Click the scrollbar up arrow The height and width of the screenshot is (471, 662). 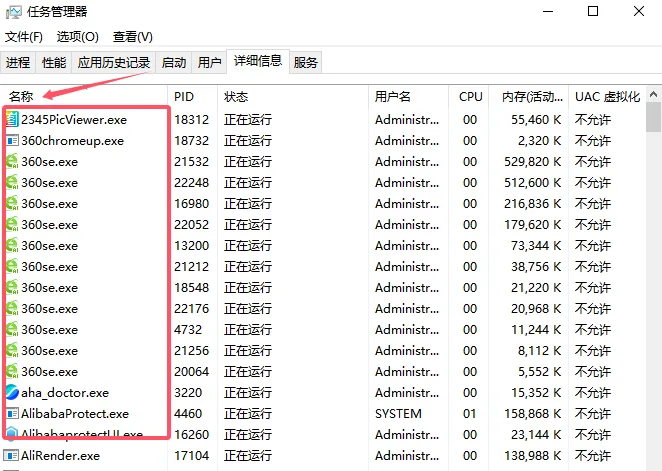tap(654, 95)
